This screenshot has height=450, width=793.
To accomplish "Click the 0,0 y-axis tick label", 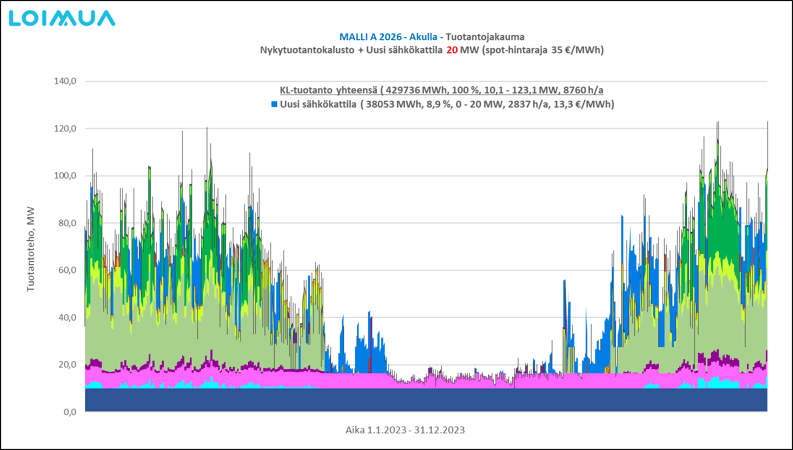I will click(x=70, y=411).
